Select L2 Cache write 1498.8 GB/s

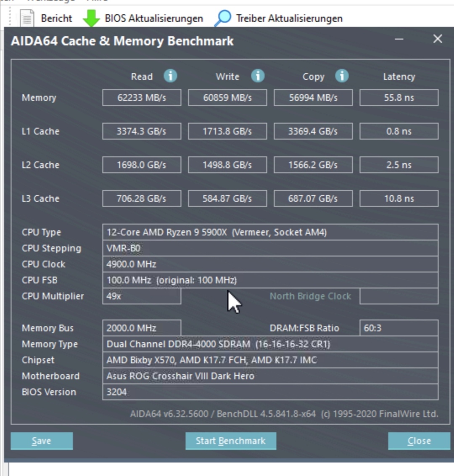click(x=227, y=165)
